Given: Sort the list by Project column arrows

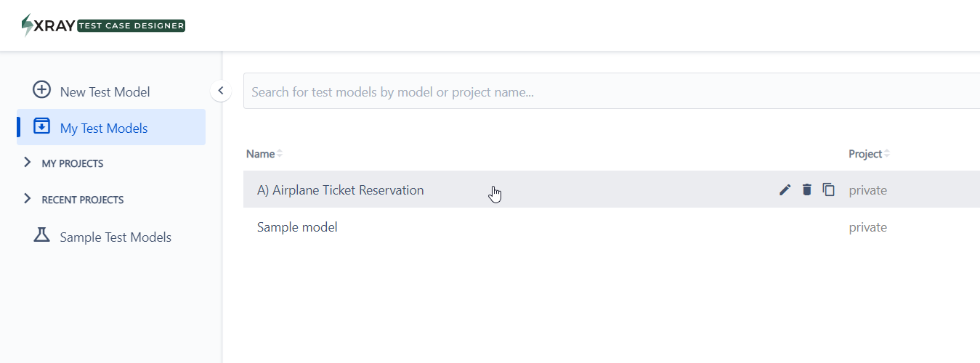Looking at the screenshot, I should (x=887, y=154).
